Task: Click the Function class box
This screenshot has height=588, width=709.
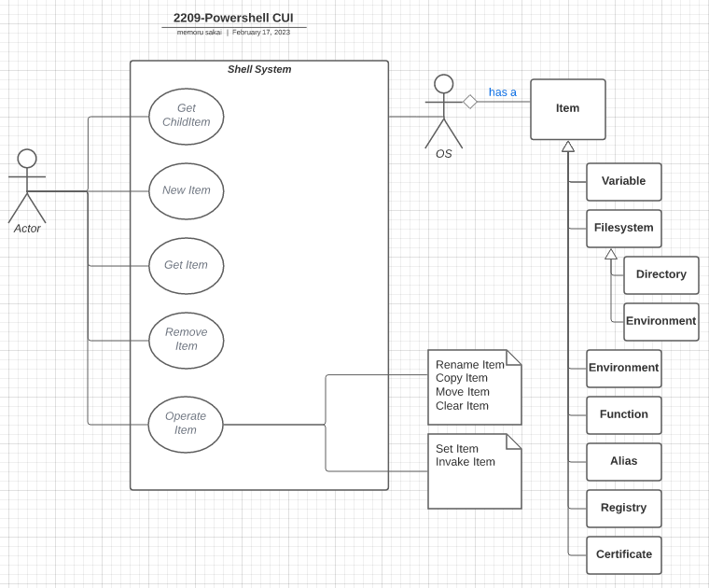Action: 624,415
